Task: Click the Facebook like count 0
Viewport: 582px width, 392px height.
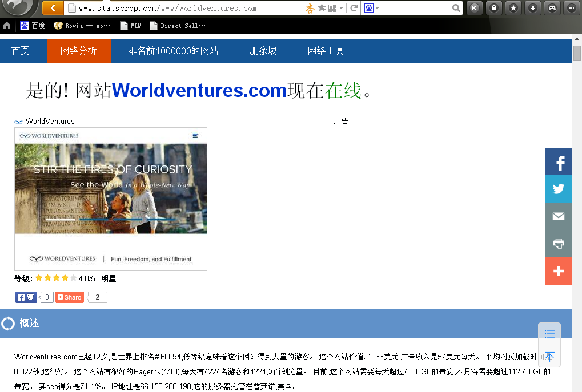Action: [x=47, y=297]
